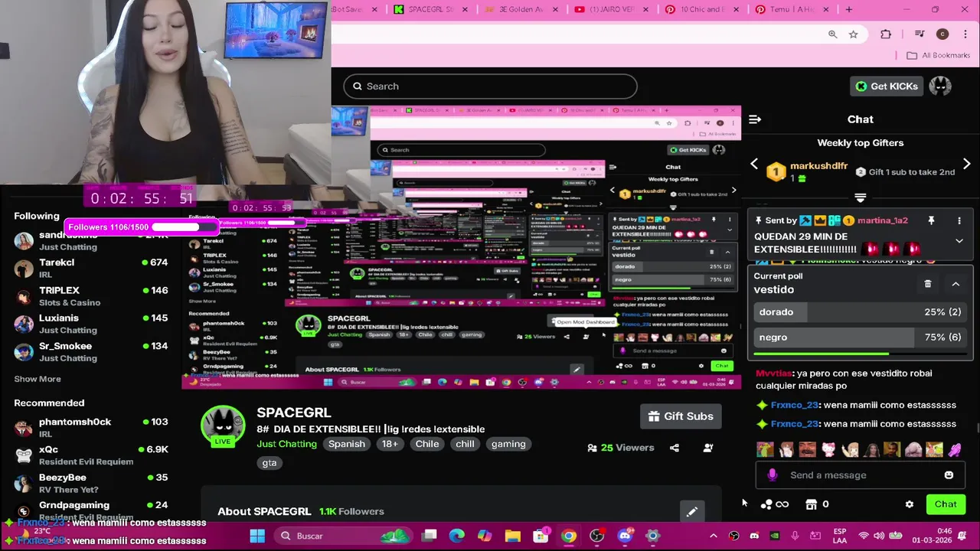Delete the current poll with trash icon
This screenshot has width=980, height=551.
click(928, 284)
